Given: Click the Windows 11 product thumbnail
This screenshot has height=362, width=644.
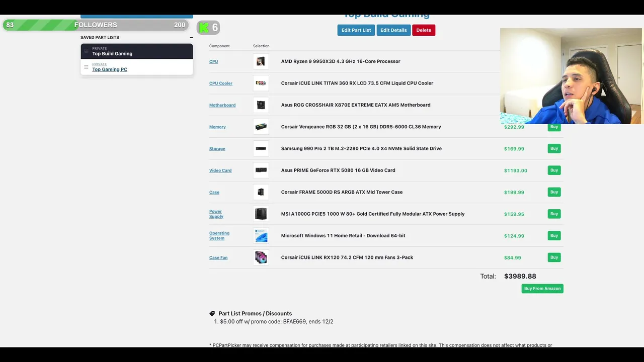Looking at the screenshot, I should 261,235.
